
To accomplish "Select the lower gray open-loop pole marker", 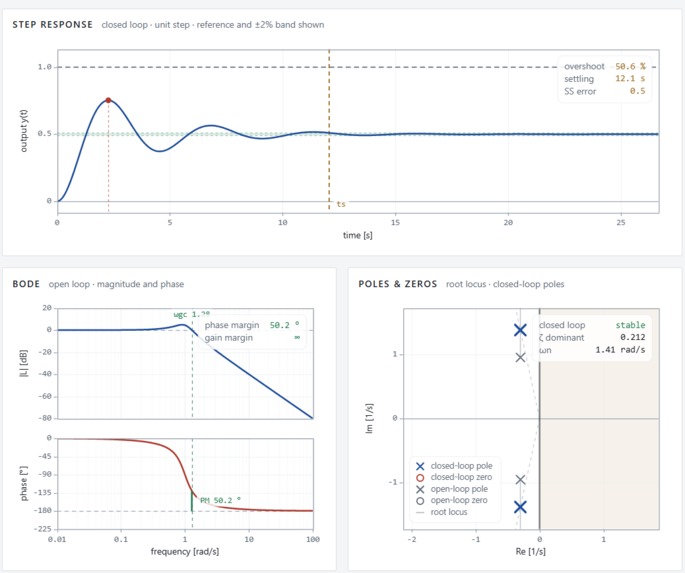I will pyautogui.click(x=520, y=480).
